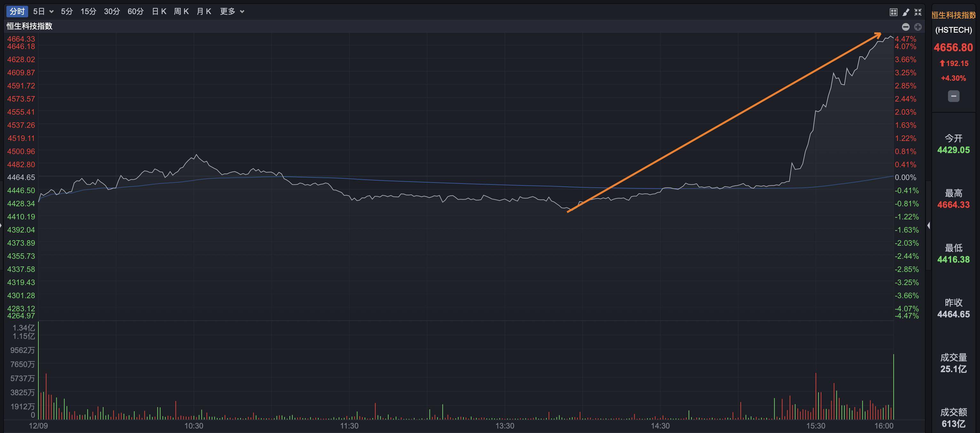Image resolution: width=980 pixels, height=433 pixels.
Task: Switch to the 日K tab
Action: tap(159, 12)
